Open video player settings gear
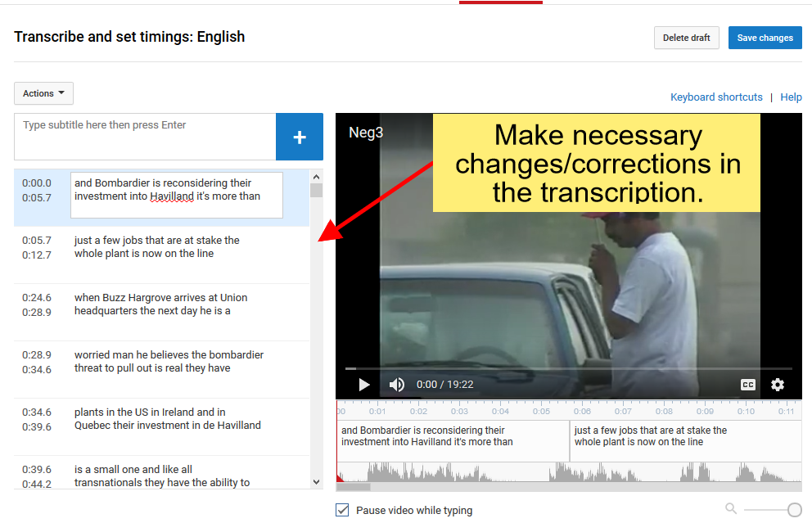 777,385
